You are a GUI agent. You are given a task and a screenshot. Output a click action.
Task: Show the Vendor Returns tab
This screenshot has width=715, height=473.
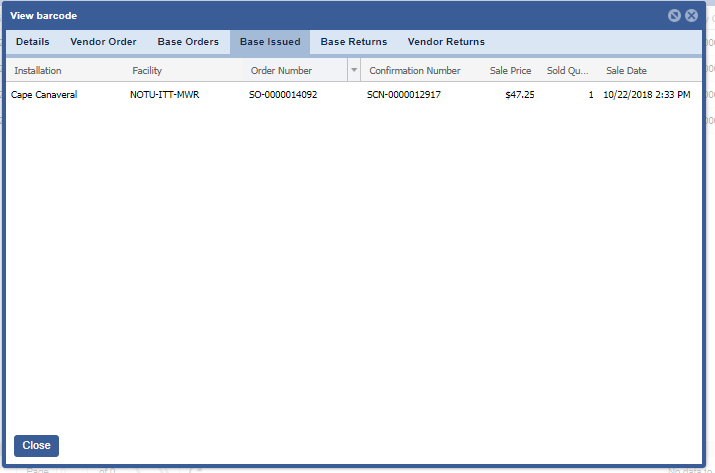coord(446,42)
